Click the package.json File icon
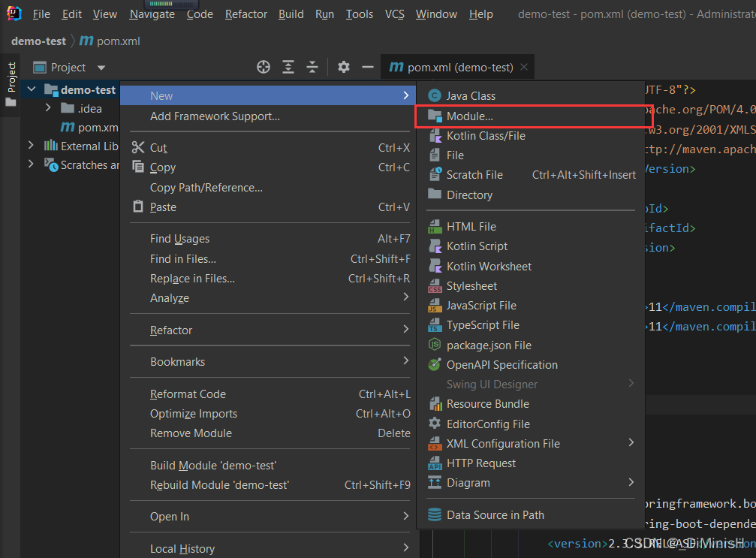Viewport: 756px width, 558px height. click(x=435, y=345)
